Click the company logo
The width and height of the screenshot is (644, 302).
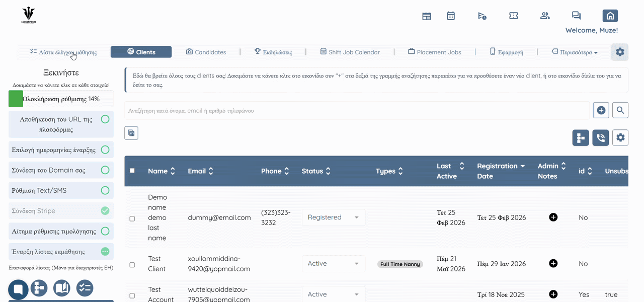29,16
